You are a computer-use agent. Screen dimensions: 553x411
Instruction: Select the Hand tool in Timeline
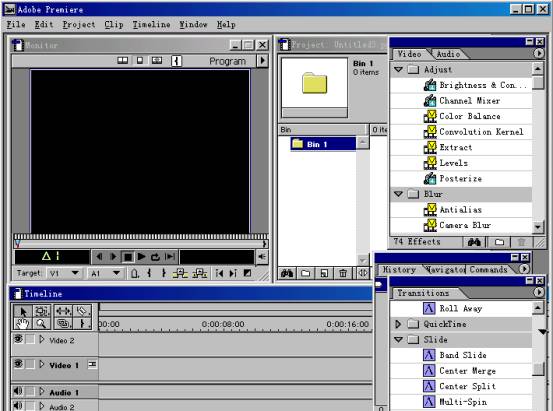pos(23,323)
